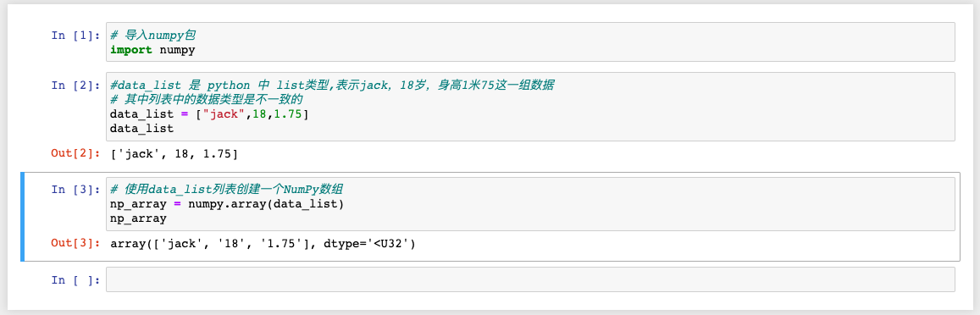Viewport: 980px width, 315px height.
Task: Click the final 'np_array' line in cell 3
Action: pyautogui.click(x=137, y=218)
